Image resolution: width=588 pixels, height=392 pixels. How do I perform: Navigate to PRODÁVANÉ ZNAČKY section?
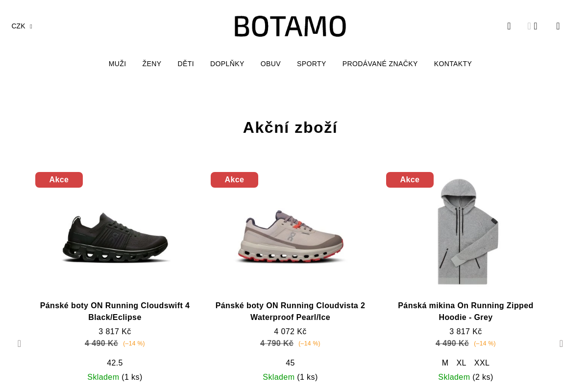[380, 64]
